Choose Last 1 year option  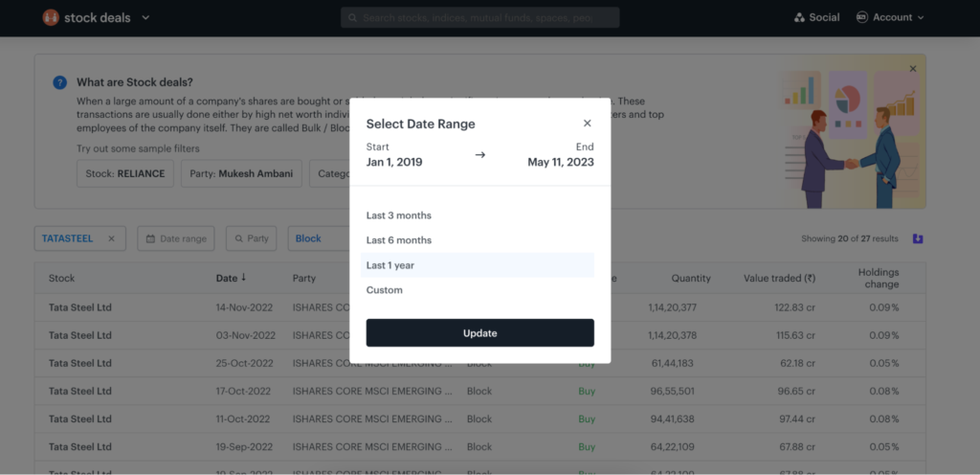tap(478, 265)
